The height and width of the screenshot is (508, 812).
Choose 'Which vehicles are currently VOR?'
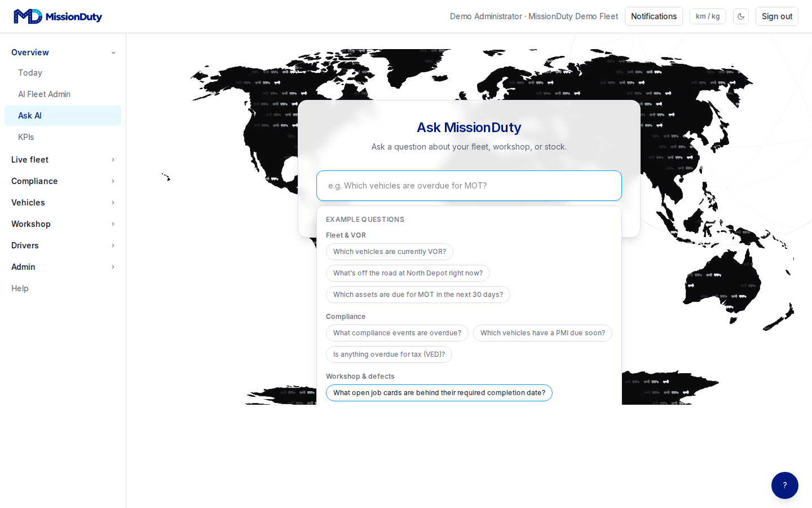pyautogui.click(x=390, y=252)
